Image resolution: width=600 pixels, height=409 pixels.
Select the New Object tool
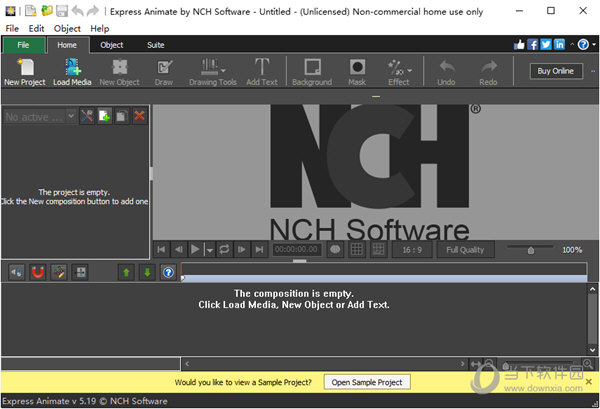click(x=119, y=72)
